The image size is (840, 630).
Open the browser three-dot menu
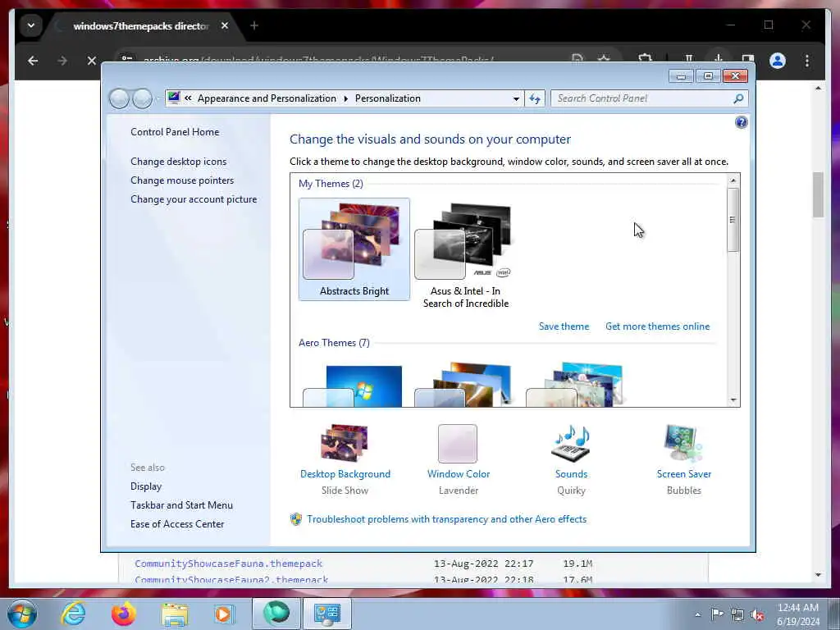click(x=807, y=61)
